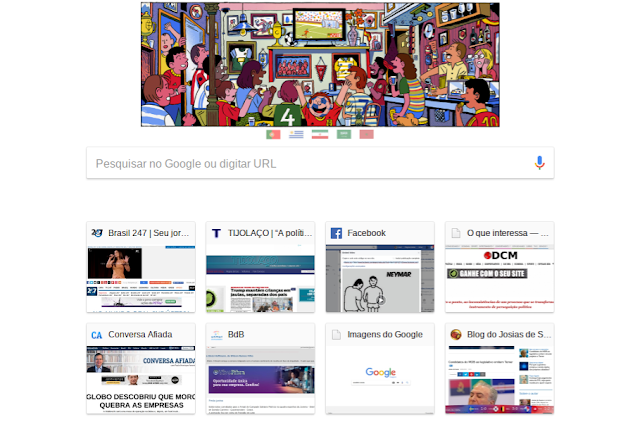The height and width of the screenshot is (422, 640).
Task: Select the Saudi Arabia flag below the doodle
Action: coord(344,134)
